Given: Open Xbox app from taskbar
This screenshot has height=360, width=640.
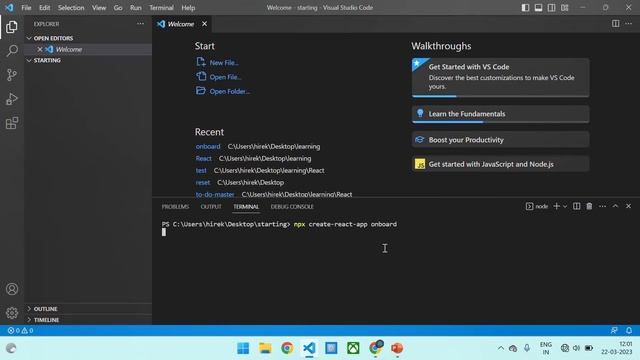Looking at the screenshot, I should (353, 348).
